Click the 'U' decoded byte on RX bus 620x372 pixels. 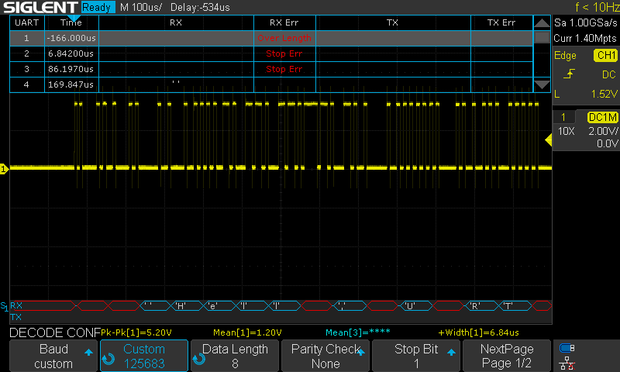(410, 306)
